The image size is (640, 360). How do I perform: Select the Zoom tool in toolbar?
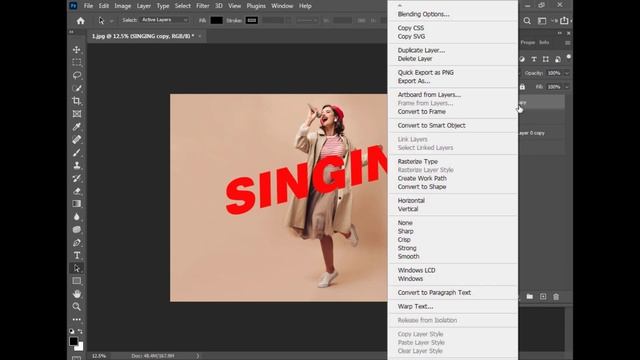77,307
